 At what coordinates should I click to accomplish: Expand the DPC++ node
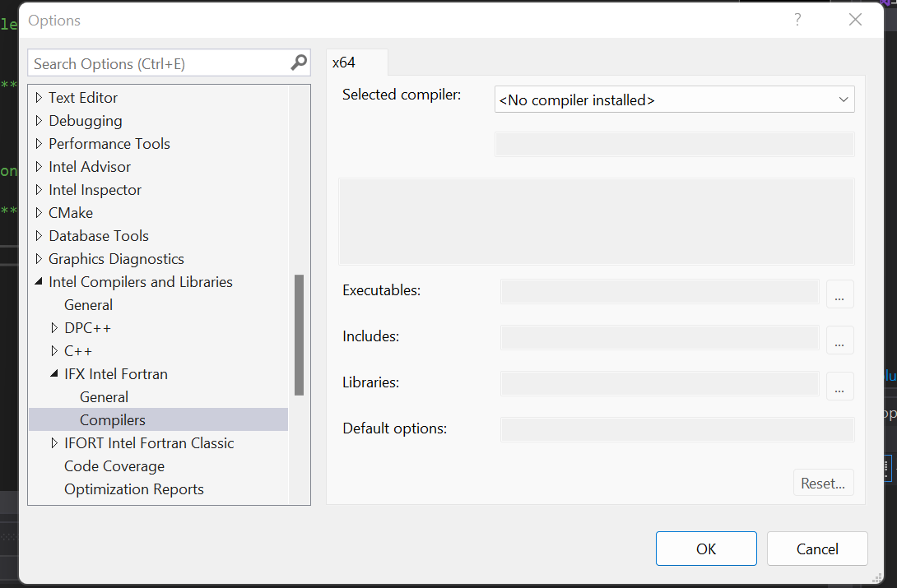click(53, 327)
